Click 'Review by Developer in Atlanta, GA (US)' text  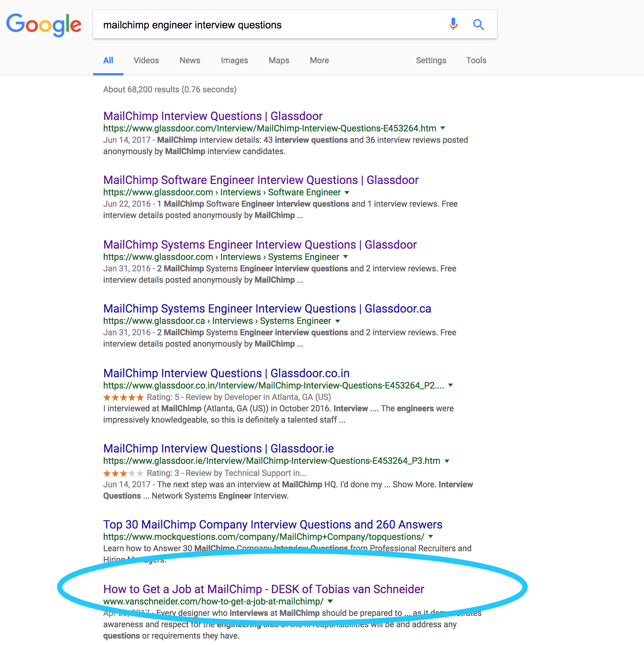pos(258,397)
